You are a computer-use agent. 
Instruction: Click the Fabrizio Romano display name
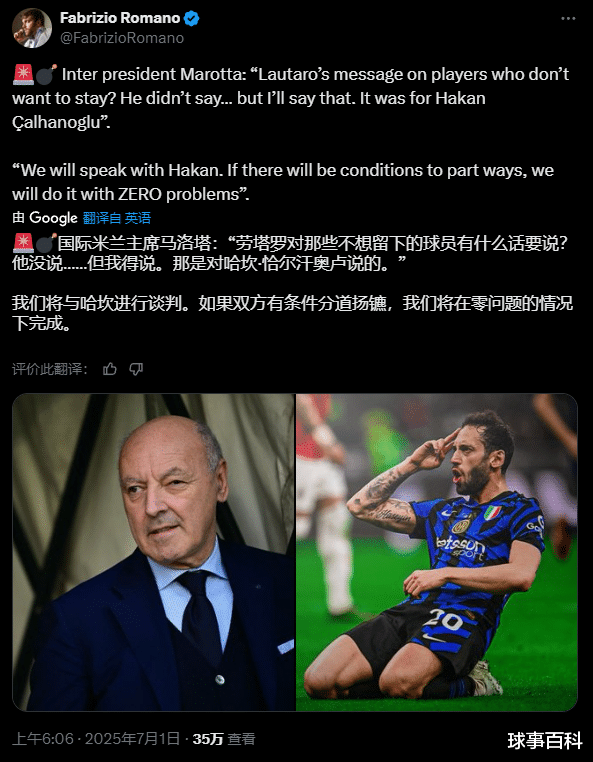[x=120, y=18]
